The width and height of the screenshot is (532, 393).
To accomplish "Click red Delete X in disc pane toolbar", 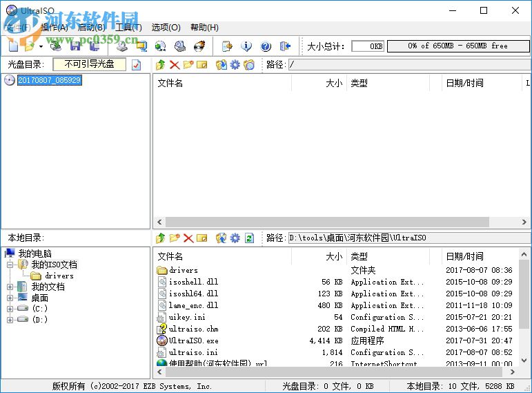I will pyautogui.click(x=175, y=64).
